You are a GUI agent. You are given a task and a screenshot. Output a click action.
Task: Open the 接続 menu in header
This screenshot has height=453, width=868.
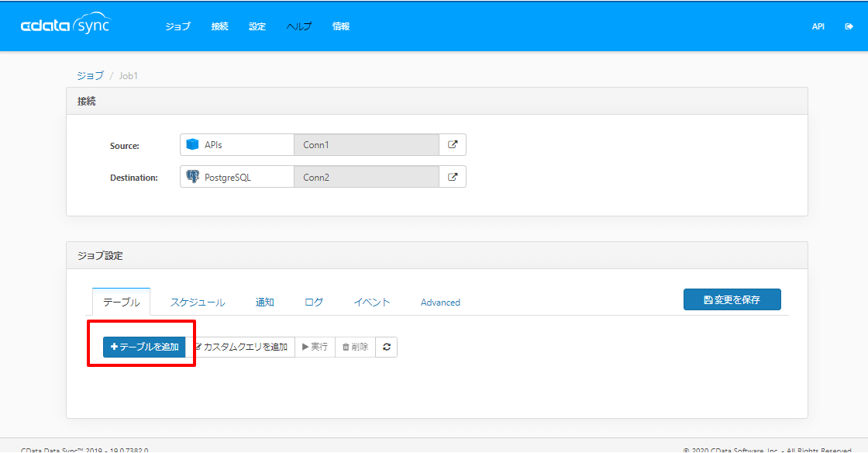[x=220, y=26]
